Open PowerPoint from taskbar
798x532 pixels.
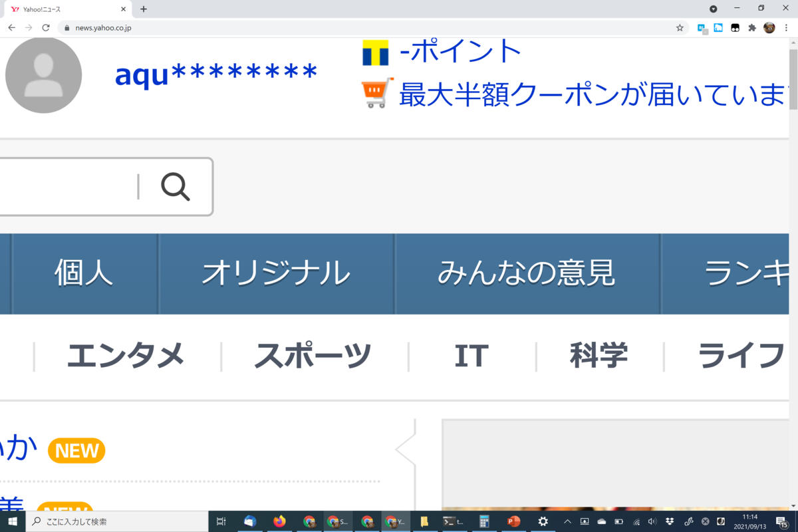[513, 522]
